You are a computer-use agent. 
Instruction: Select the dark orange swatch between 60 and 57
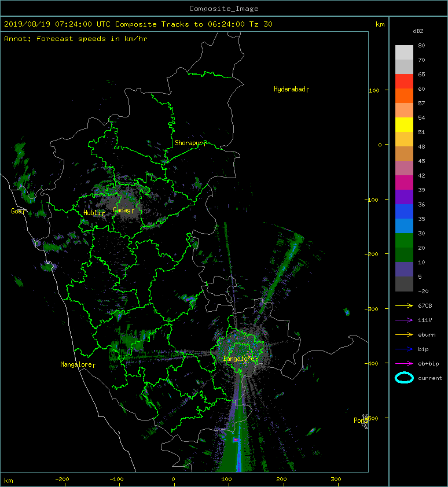pyautogui.click(x=404, y=95)
